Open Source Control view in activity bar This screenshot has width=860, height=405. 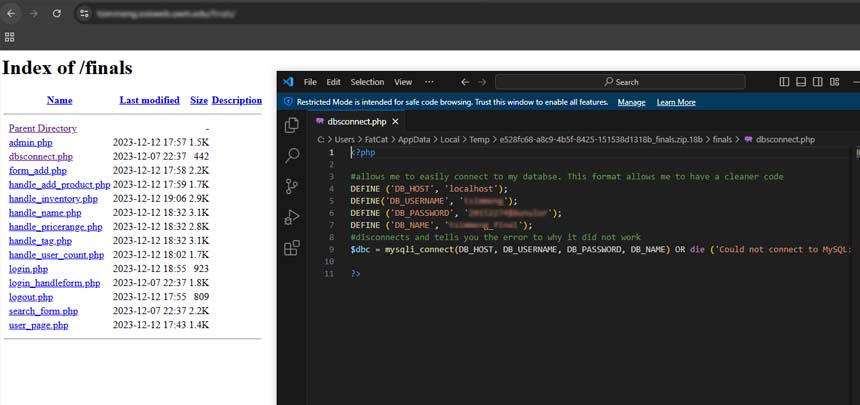pos(292,186)
